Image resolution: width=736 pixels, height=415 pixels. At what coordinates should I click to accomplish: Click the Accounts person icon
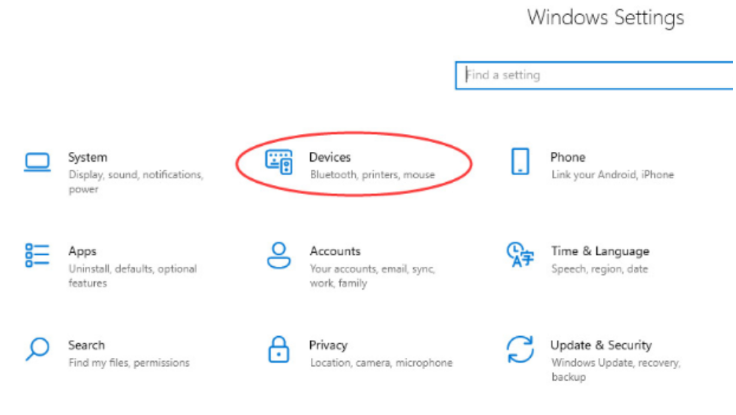[x=279, y=256]
